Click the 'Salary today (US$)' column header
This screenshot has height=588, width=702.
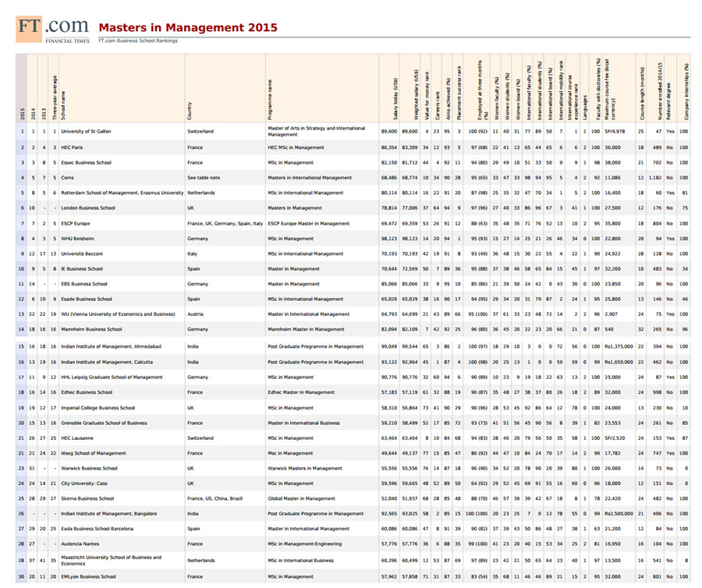(x=395, y=99)
